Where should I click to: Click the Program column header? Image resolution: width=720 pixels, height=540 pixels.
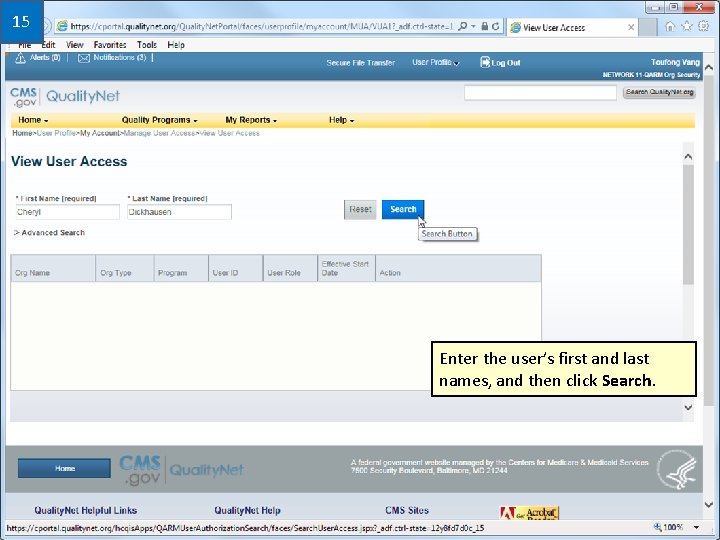click(x=181, y=269)
